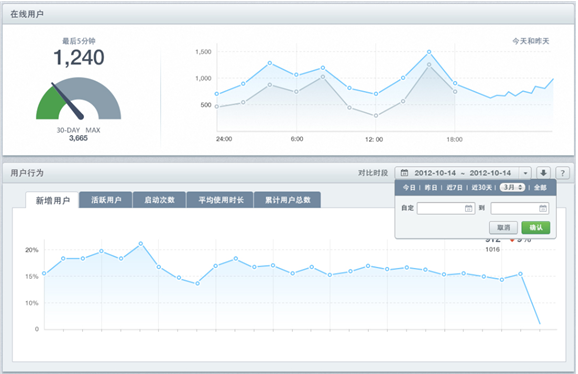The width and height of the screenshot is (578, 374).
Task: Open the 3月 month selector
Action: tap(512, 187)
